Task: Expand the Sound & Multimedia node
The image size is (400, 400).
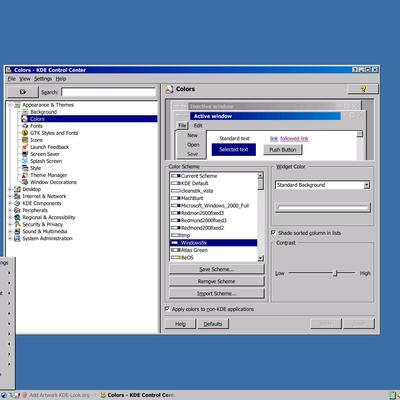Action: click(10, 231)
